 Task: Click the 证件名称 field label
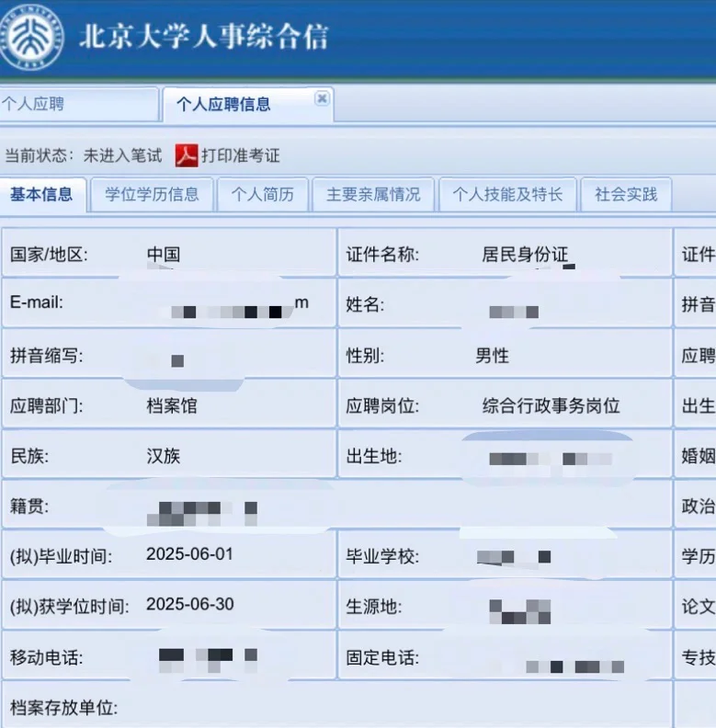[x=382, y=255]
